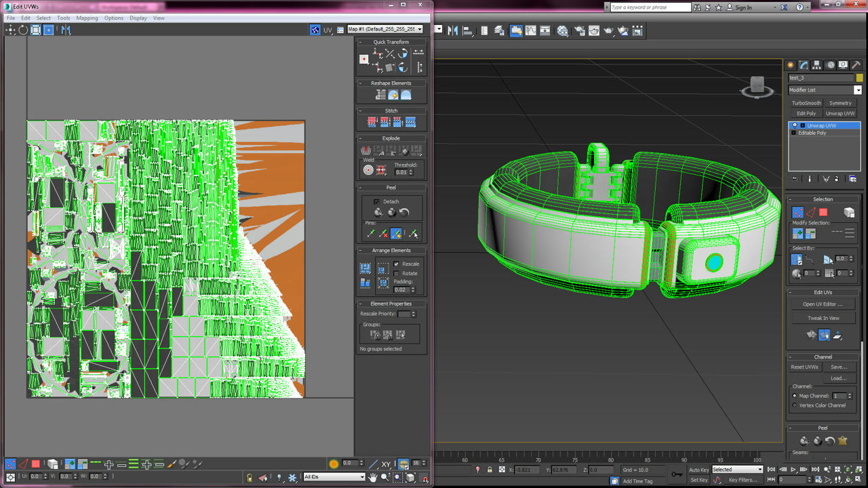The image size is (868, 488).
Task: Enable the Rotate checkbox in Arrange Elements
Action: [397, 273]
